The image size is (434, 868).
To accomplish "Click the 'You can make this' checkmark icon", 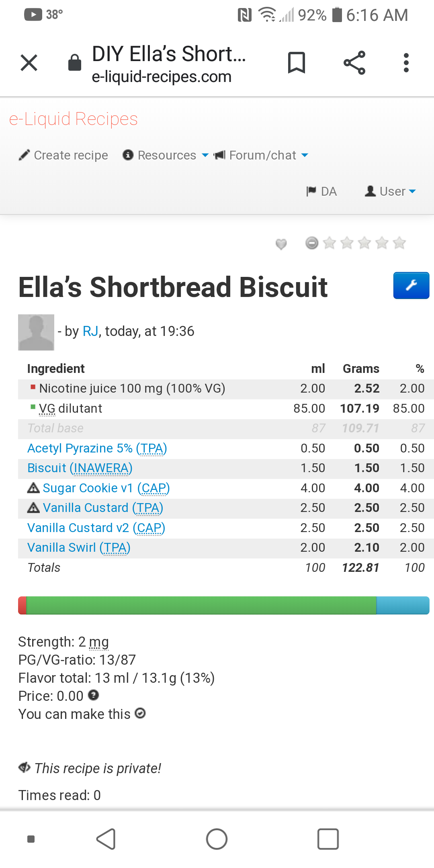I will click(140, 713).
